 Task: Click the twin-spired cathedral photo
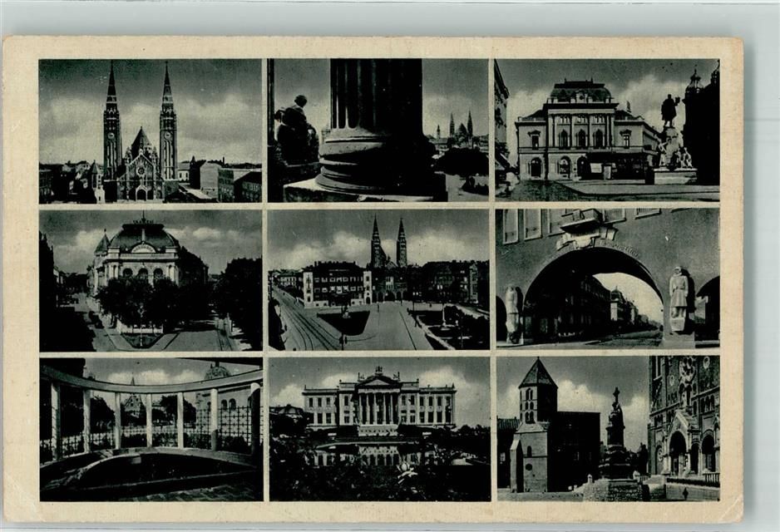pyautogui.click(x=151, y=131)
